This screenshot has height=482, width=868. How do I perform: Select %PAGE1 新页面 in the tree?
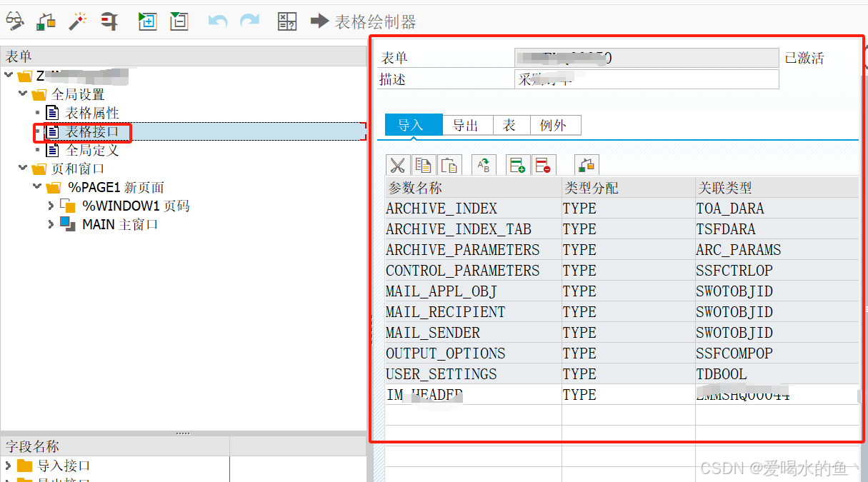pyautogui.click(x=116, y=187)
